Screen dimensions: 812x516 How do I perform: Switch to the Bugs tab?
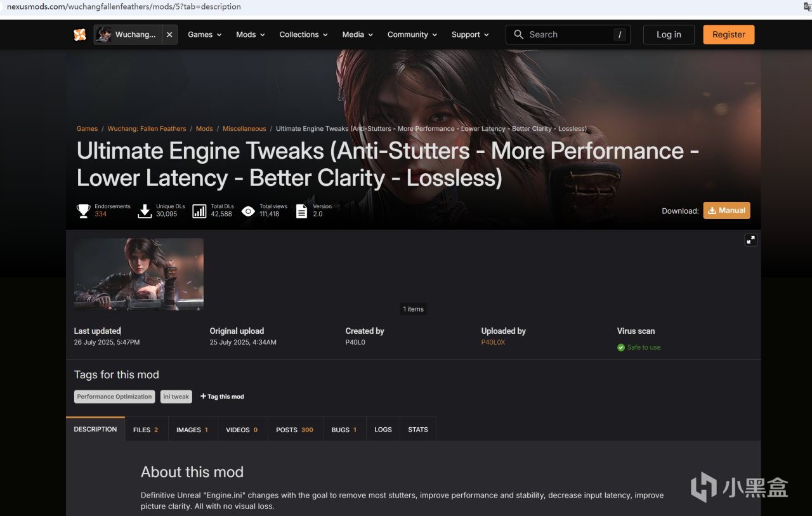344,430
